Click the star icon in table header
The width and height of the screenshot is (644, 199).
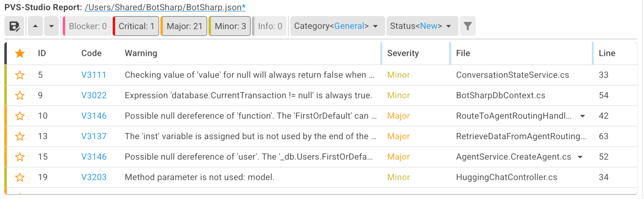coord(20,53)
